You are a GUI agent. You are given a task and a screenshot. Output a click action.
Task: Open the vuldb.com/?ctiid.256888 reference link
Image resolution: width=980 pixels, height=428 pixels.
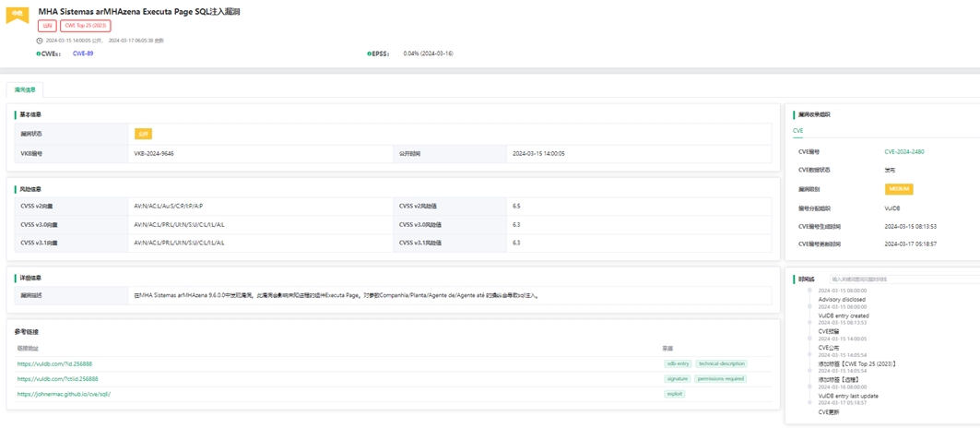57,378
